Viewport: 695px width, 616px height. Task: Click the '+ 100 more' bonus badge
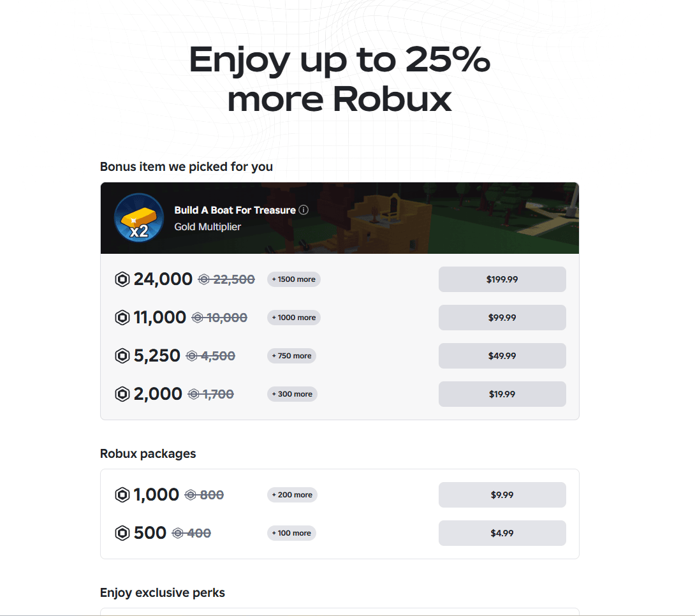pyautogui.click(x=291, y=533)
